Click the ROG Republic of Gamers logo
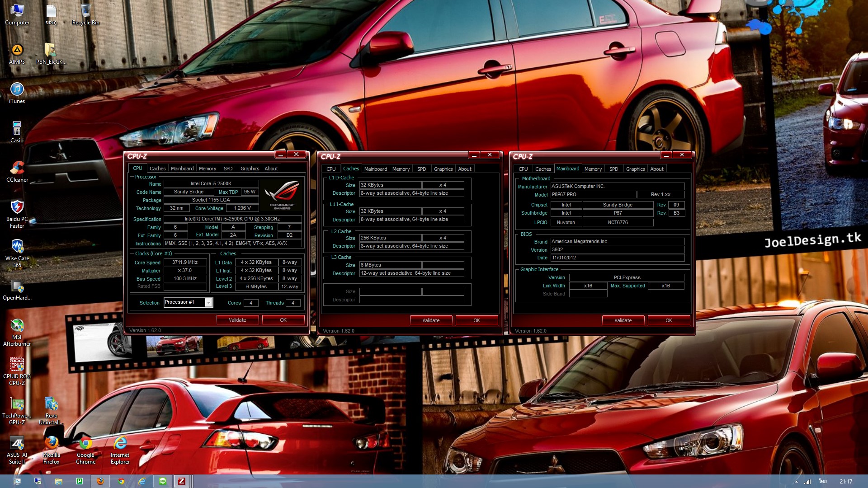The image size is (868, 488). 282,194
